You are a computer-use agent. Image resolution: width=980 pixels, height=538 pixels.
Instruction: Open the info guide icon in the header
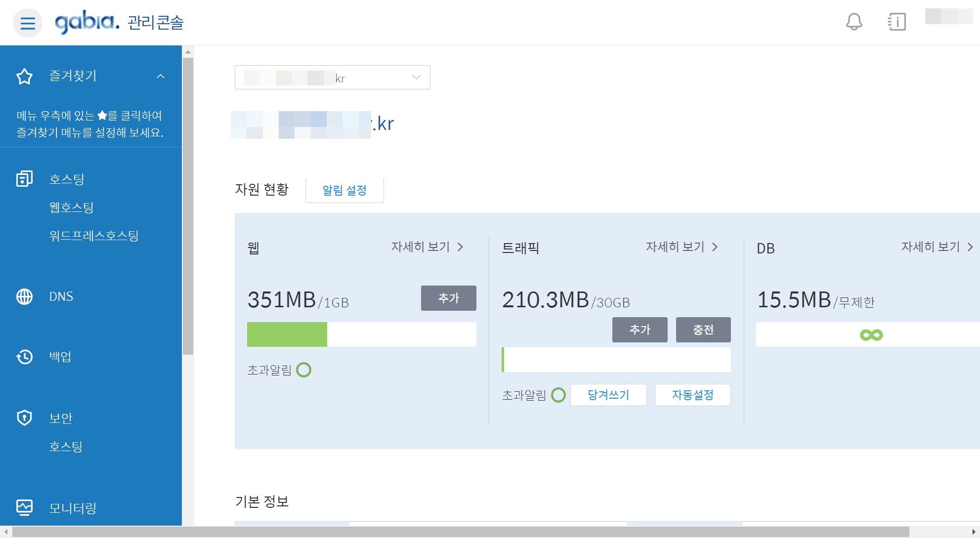(896, 22)
